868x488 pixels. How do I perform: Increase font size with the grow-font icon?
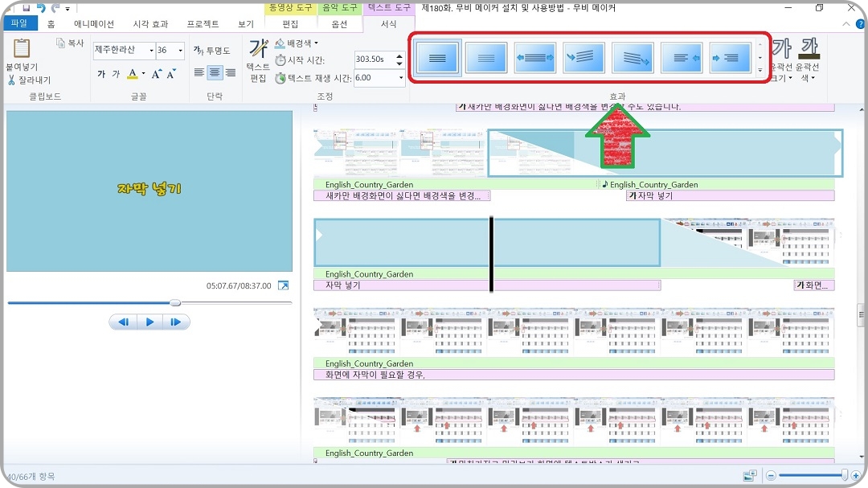[x=157, y=74]
